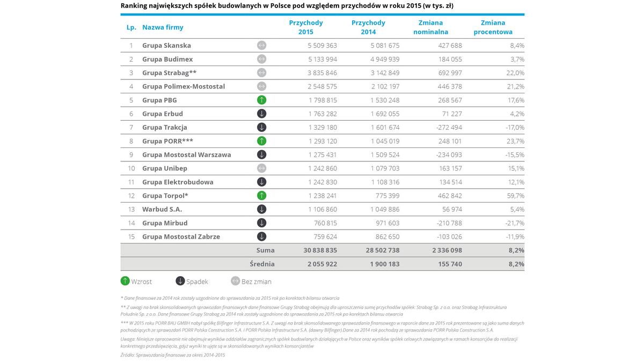Screen dimensions: 644x362
Task: Click the dark down arrow beside Grupa Erbud
Action: (261, 114)
